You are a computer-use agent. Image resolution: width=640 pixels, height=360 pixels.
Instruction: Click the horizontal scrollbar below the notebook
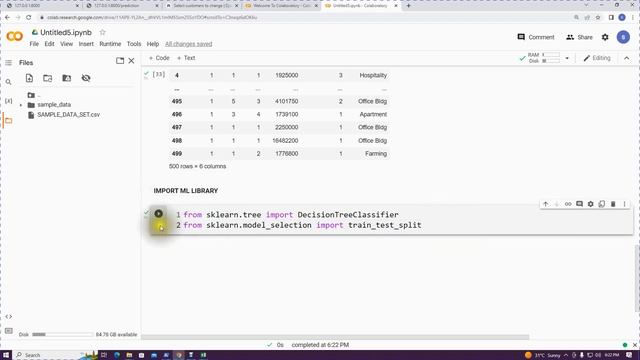tap(335, 337)
